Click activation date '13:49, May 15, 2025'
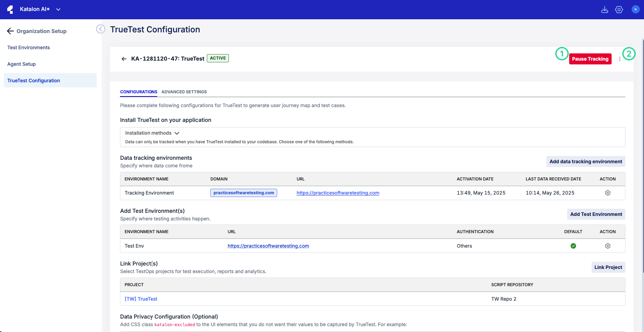 tap(481, 193)
